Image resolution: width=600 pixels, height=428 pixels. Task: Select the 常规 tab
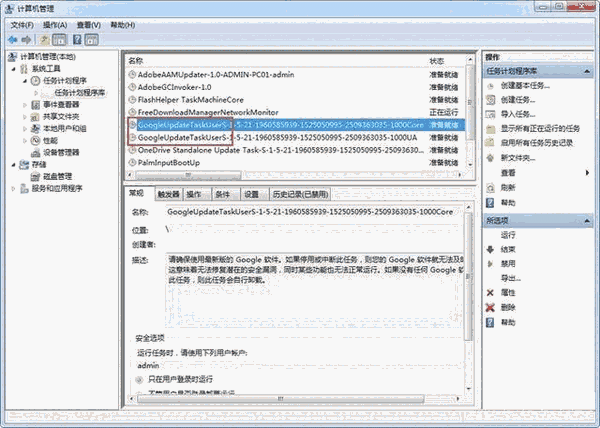[x=137, y=193]
